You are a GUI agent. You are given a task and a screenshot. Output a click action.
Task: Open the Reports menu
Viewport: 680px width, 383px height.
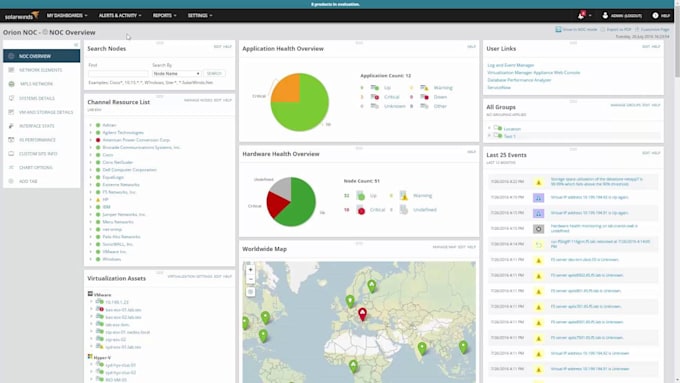pyautogui.click(x=164, y=16)
